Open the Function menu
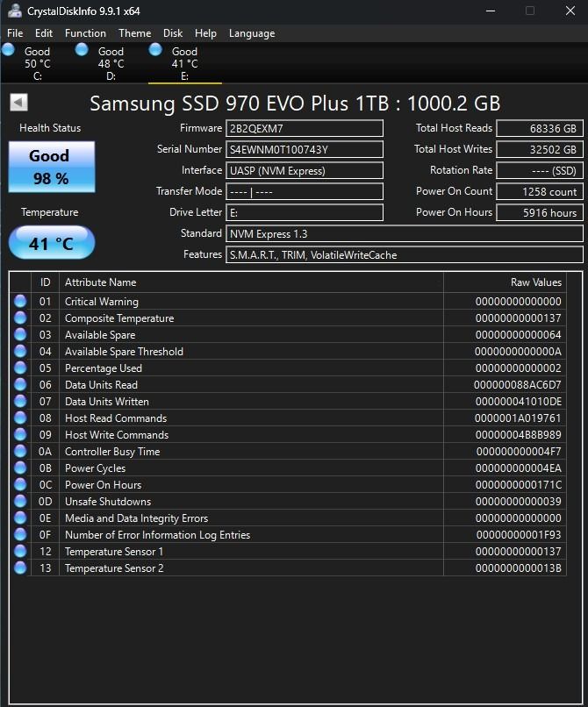 pyautogui.click(x=85, y=33)
